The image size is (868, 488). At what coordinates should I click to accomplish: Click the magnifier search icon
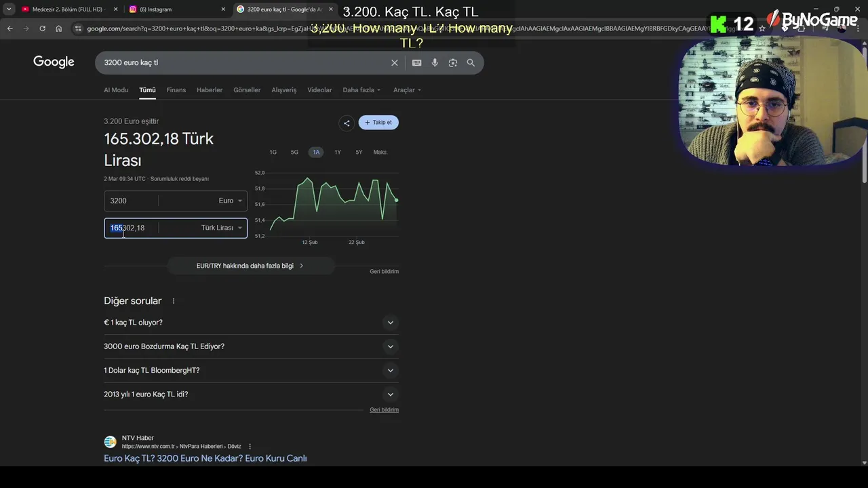471,62
